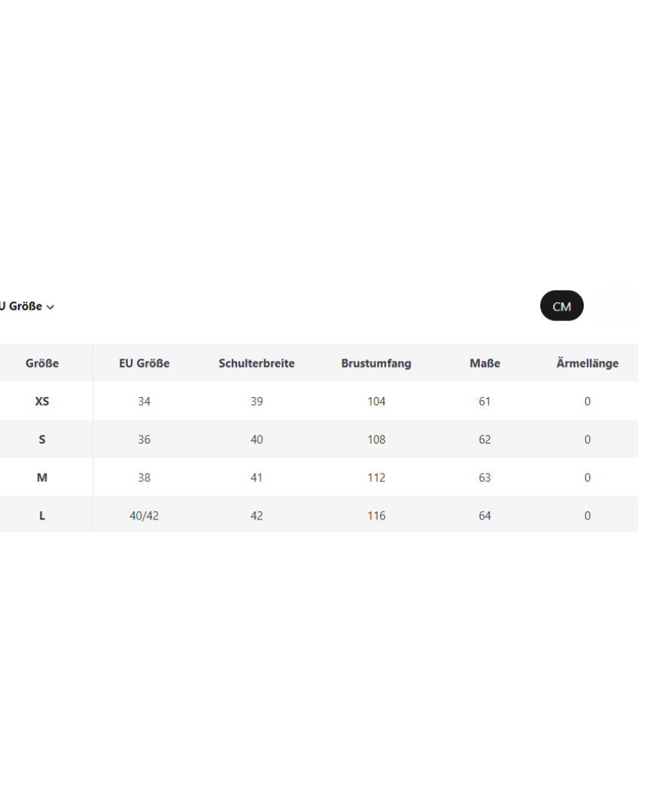650x812 pixels.
Task: Click the Ärmellänge column header
Action: 588,363
